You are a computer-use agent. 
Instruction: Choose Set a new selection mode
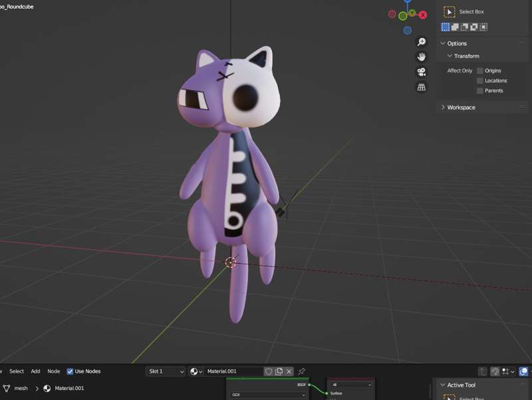pyautogui.click(x=446, y=27)
